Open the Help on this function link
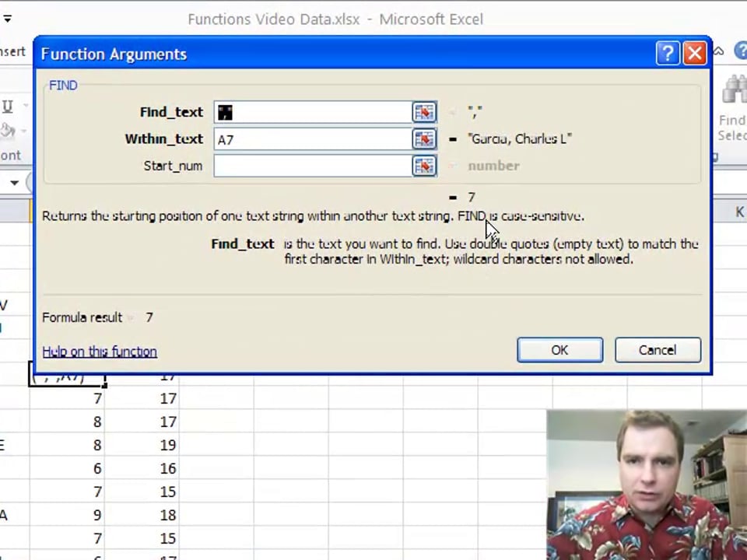747x560 pixels. pos(100,352)
